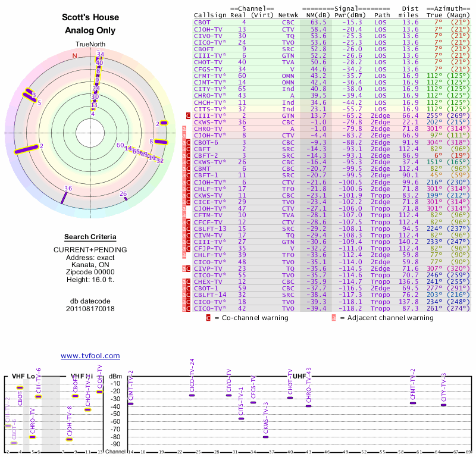Click the 'Scott's House' title
This screenshot has width=476, height=457.
pyautogui.click(x=90, y=17)
